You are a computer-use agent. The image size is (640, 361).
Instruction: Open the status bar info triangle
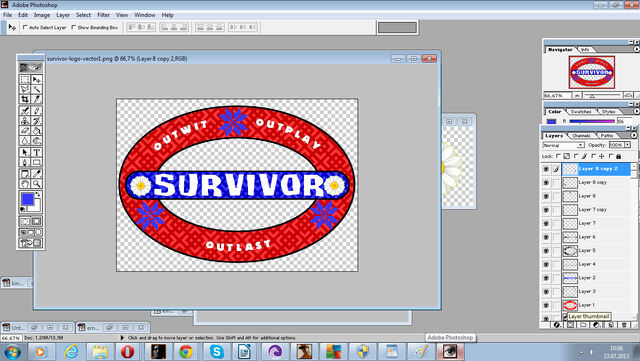click(122, 338)
